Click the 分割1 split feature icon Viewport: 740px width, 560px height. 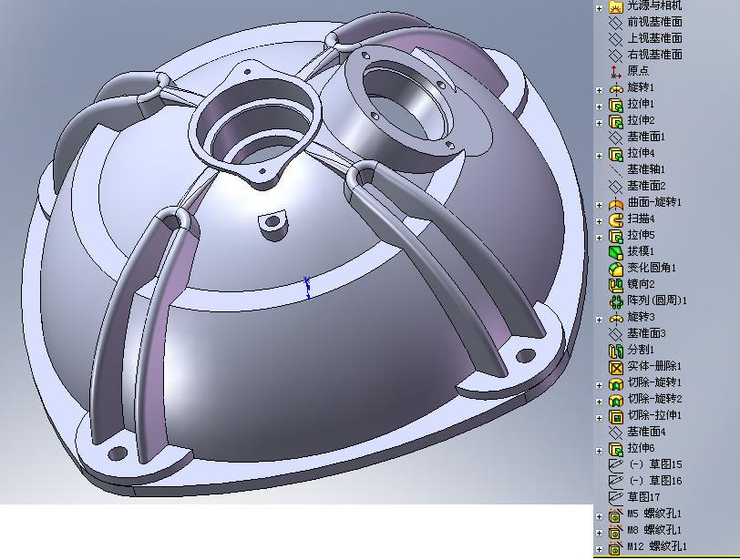click(x=616, y=351)
